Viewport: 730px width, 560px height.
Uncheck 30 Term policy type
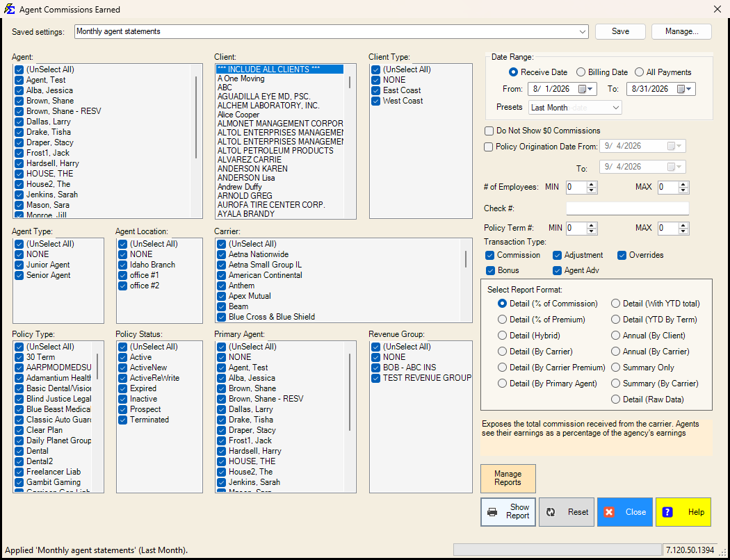click(19, 358)
